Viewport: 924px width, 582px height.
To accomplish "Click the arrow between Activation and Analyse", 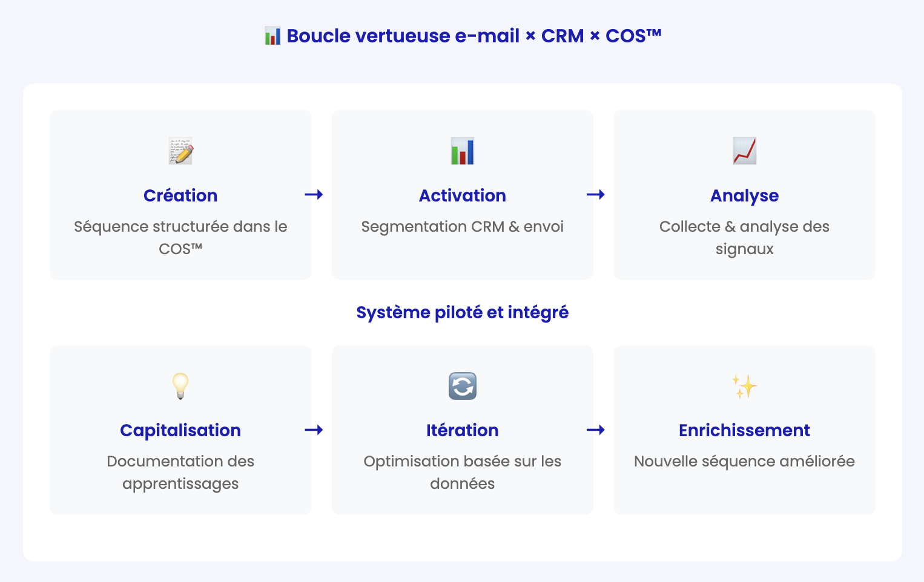I will pos(596,195).
